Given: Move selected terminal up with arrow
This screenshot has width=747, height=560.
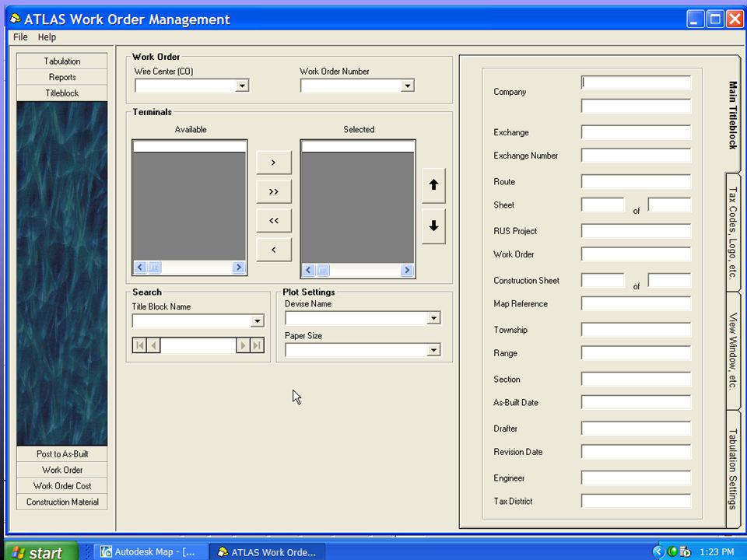Looking at the screenshot, I should [x=433, y=185].
